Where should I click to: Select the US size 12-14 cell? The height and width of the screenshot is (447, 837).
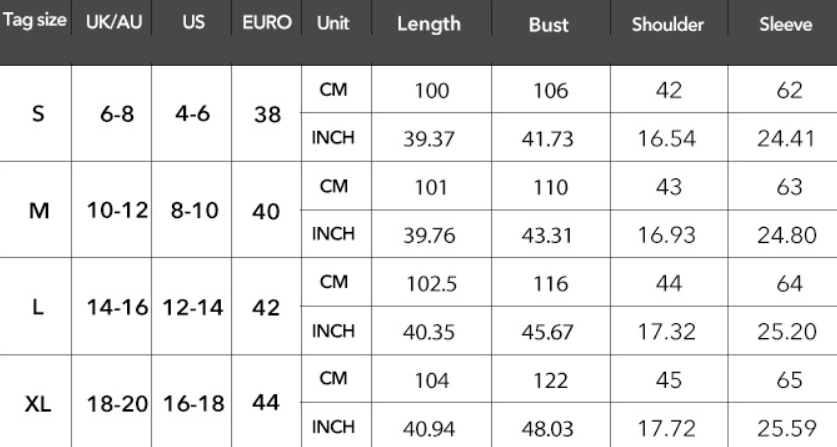click(193, 307)
